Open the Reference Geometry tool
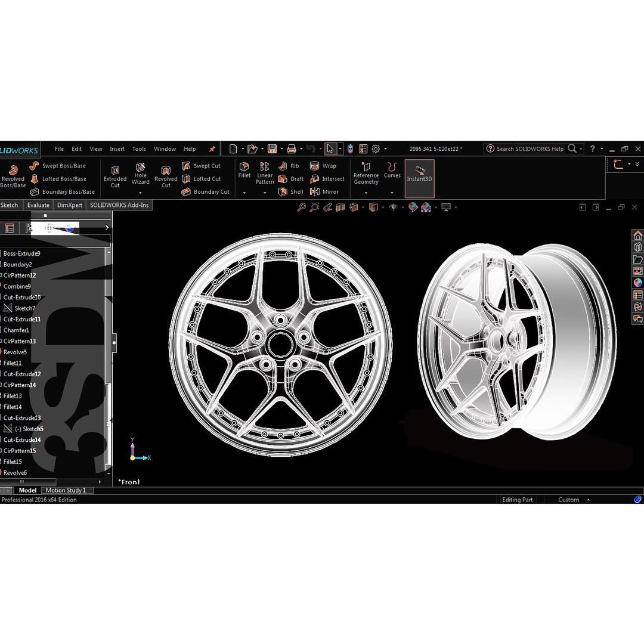 [x=366, y=175]
